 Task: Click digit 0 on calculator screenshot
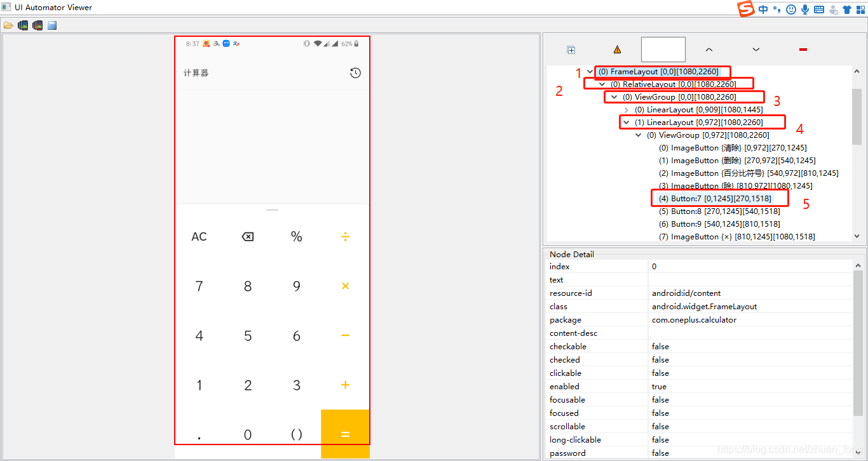248,435
